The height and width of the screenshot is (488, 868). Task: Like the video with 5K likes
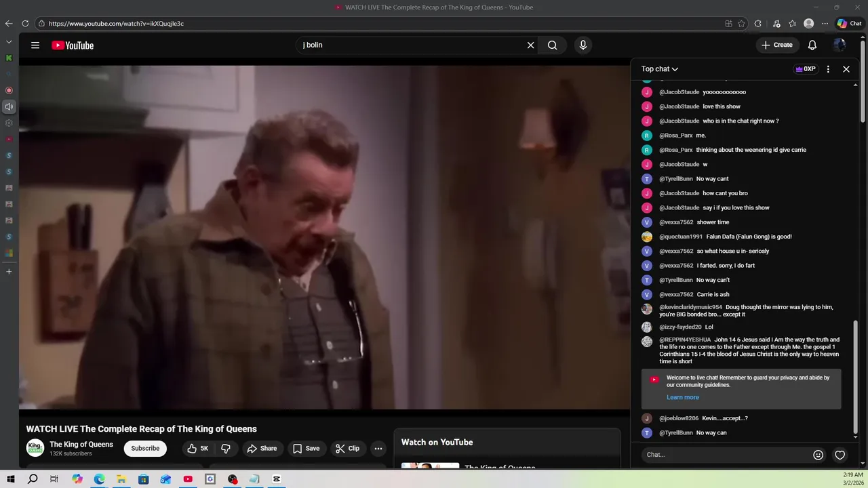point(197,448)
